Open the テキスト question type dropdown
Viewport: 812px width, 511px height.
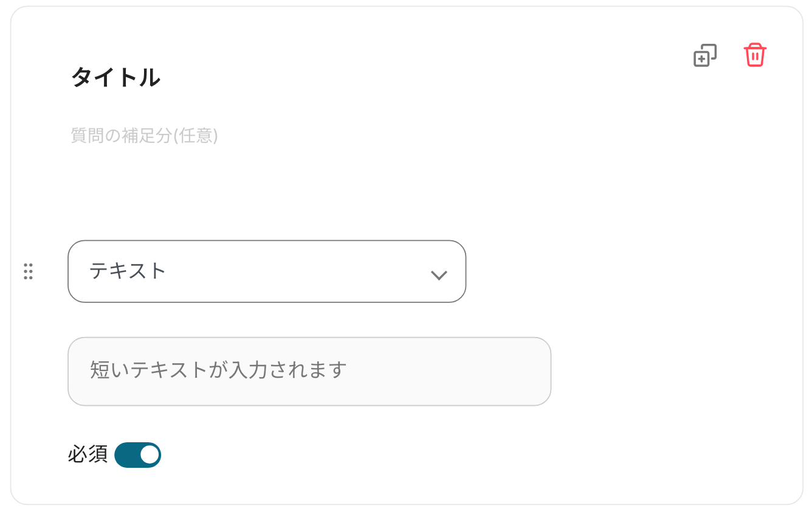[x=266, y=271]
